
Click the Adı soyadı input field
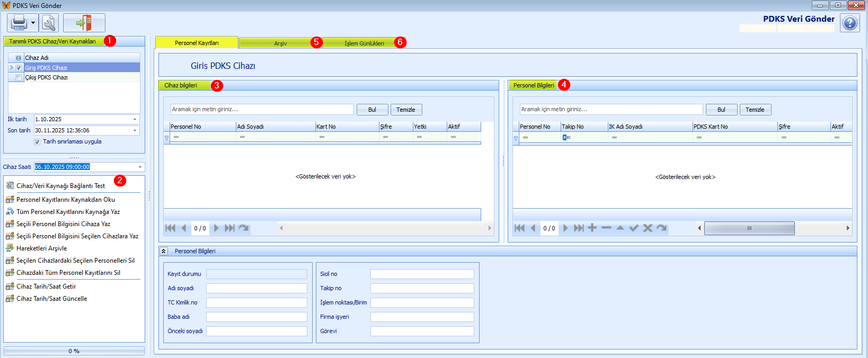[x=256, y=288]
